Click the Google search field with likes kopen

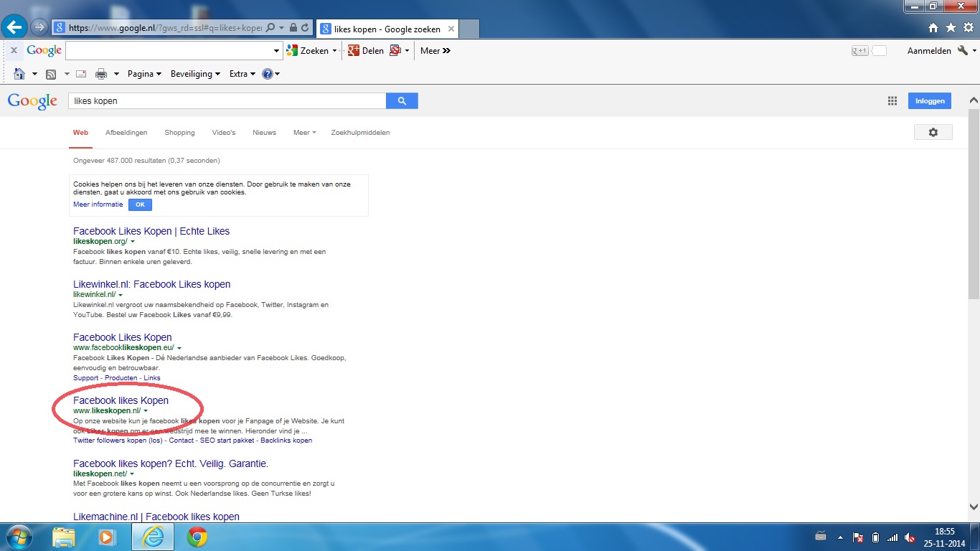coord(227,101)
